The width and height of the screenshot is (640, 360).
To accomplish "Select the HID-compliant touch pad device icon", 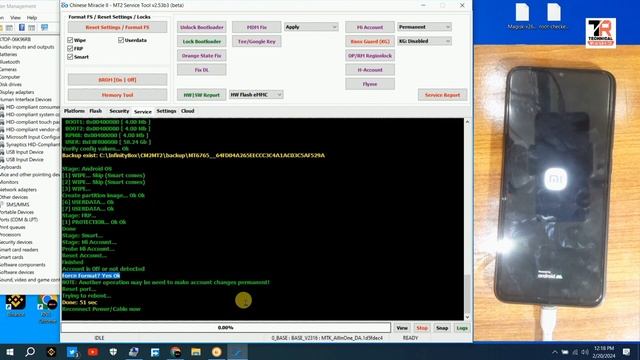I will coord(2,122).
